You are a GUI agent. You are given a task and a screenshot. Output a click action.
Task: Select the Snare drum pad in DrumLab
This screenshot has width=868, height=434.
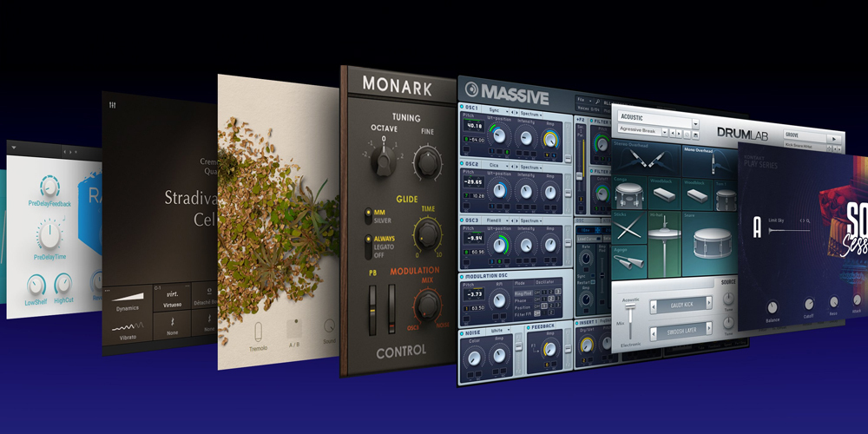click(x=710, y=242)
